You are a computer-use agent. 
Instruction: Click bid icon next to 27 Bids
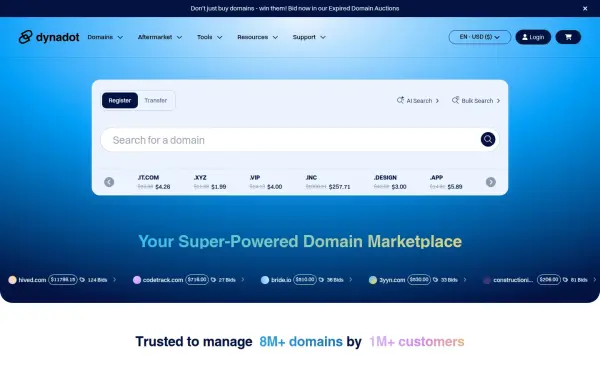click(213, 280)
